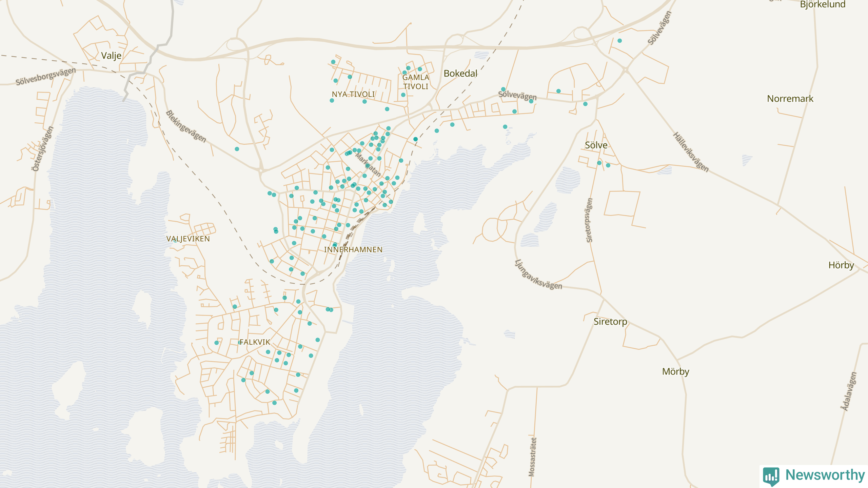Click the FALKVIK neighborhood label
The width and height of the screenshot is (868, 488).
pyautogui.click(x=255, y=342)
